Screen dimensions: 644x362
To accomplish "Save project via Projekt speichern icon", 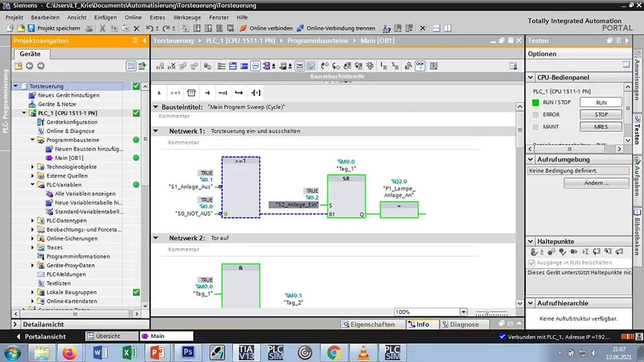I will (x=32, y=28).
